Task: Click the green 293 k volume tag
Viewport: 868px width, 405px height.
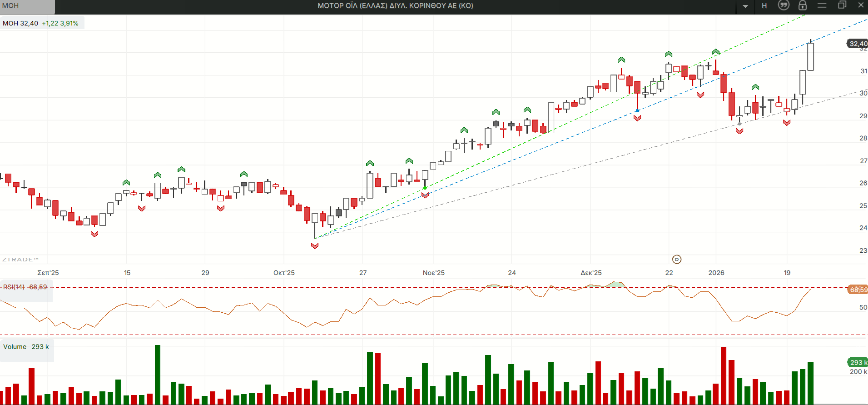Action: (x=858, y=362)
